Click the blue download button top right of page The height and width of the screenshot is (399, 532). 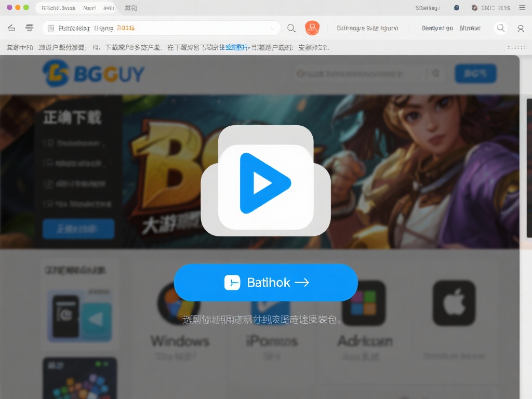coord(475,73)
